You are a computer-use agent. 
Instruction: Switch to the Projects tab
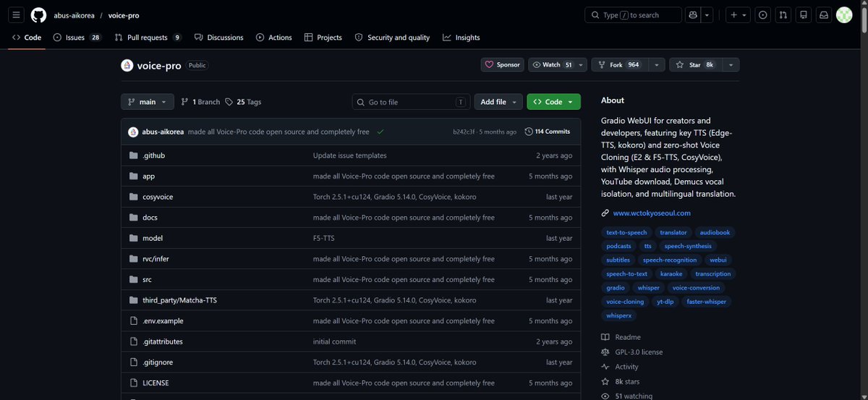pyautogui.click(x=323, y=38)
